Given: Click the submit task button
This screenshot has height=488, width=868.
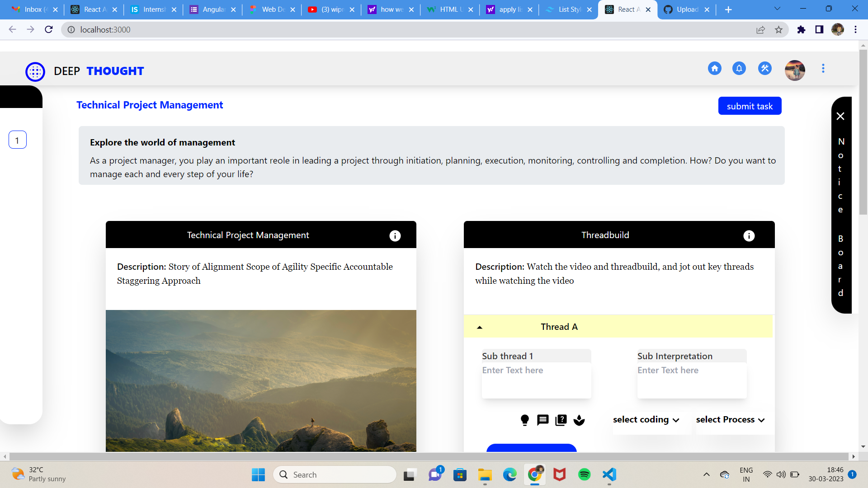Looking at the screenshot, I should coord(750,106).
